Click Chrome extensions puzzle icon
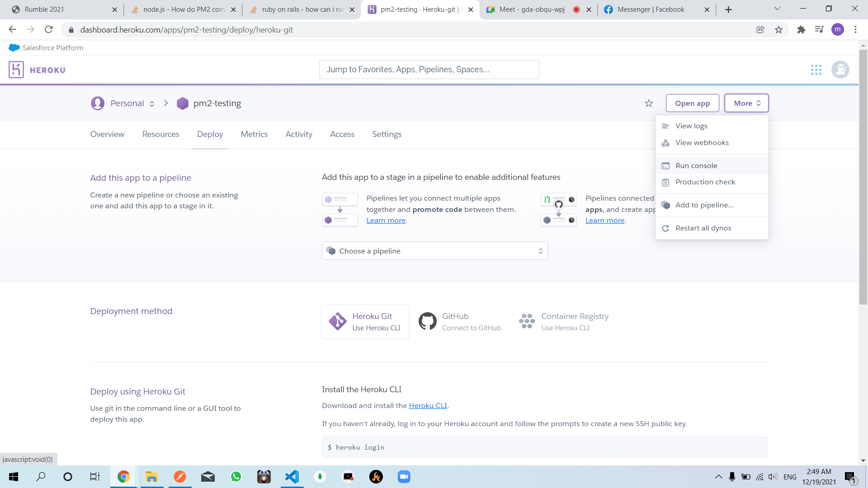 coord(801,30)
